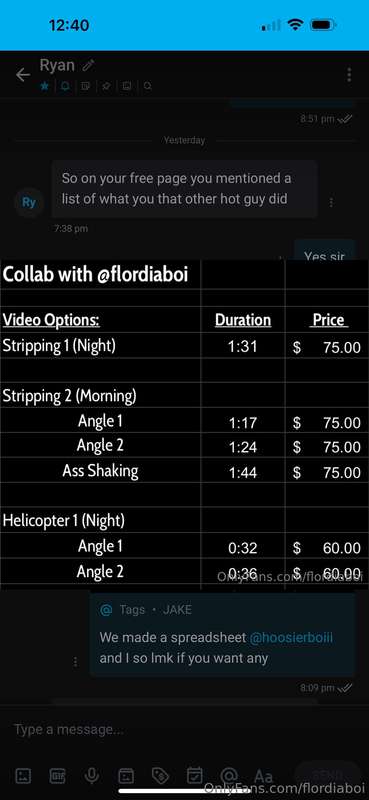The width and height of the screenshot is (369, 800).
Task: Set a message price with tag icon
Action: point(160,777)
